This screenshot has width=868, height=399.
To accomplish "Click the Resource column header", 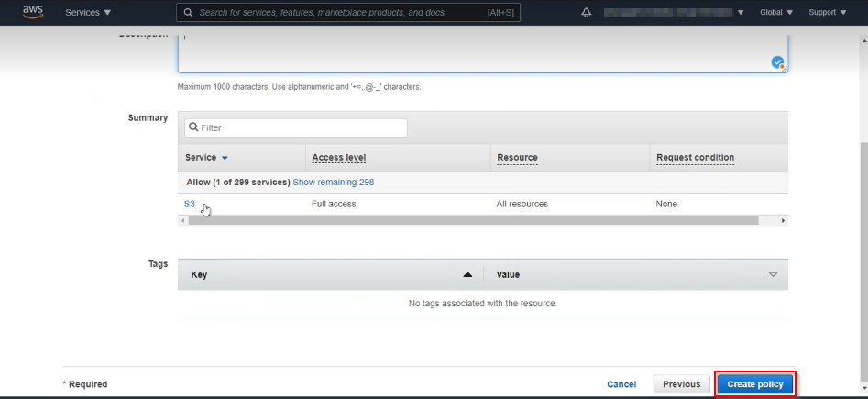I will tap(517, 158).
